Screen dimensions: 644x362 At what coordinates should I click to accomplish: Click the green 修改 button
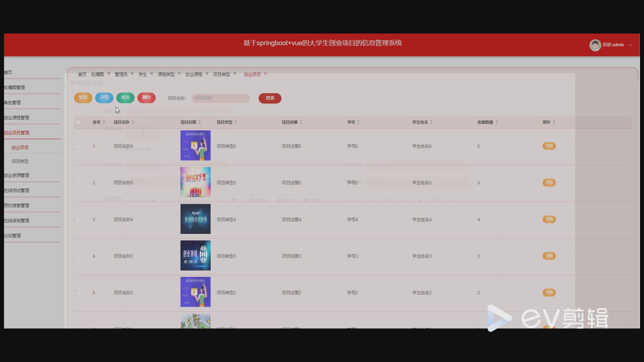[x=125, y=98]
